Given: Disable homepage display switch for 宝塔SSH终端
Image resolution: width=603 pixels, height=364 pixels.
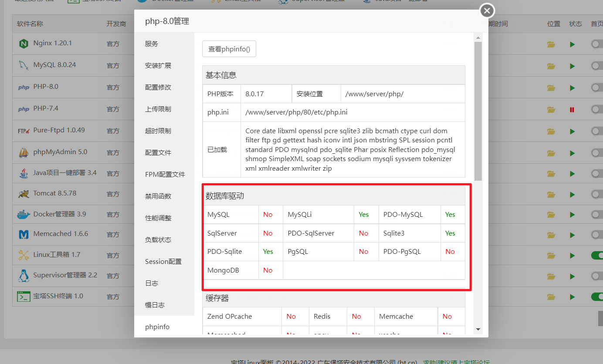Looking at the screenshot, I should click(597, 297).
